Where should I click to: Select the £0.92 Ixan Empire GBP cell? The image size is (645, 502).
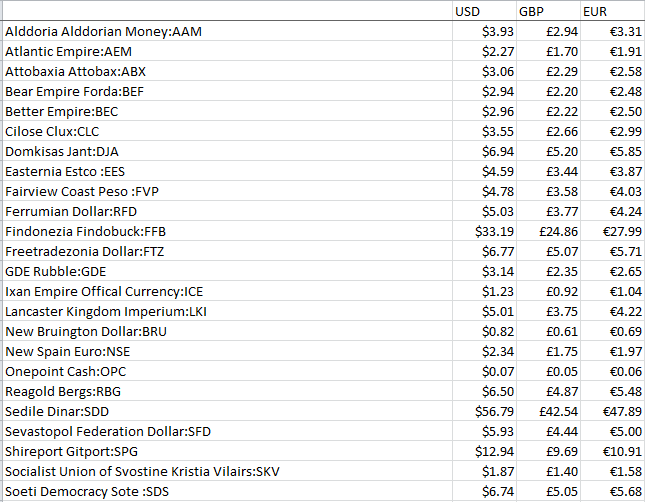[x=548, y=291]
